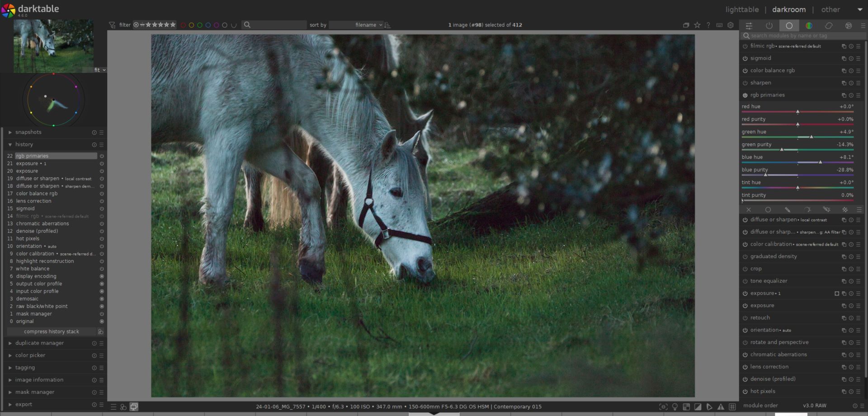Open the other views menu
The image size is (868, 416).
tap(830, 9)
